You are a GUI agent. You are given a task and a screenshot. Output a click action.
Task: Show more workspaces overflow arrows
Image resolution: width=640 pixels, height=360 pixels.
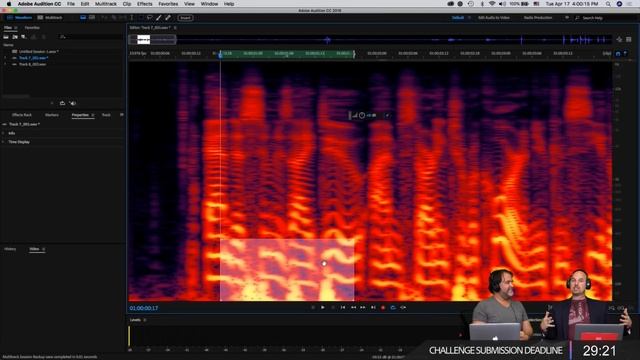point(567,18)
